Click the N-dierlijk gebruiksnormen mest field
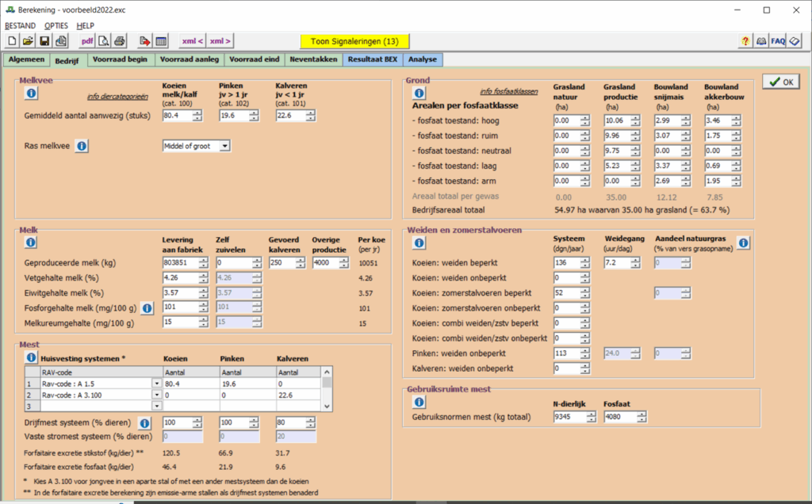The height and width of the screenshot is (504, 812). pos(569,417)
